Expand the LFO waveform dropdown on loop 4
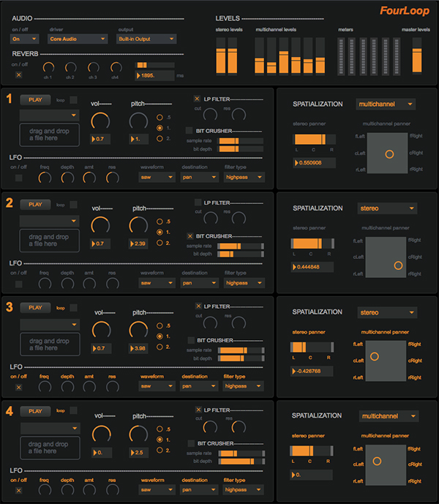Viewport: 439px width, 504px height. (157, 490)
